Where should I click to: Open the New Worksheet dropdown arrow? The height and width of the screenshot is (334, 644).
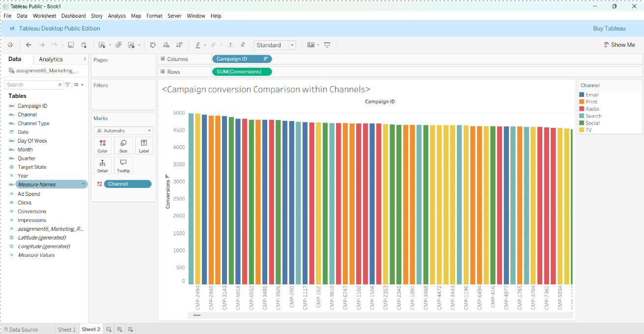[x=110, y=45]
